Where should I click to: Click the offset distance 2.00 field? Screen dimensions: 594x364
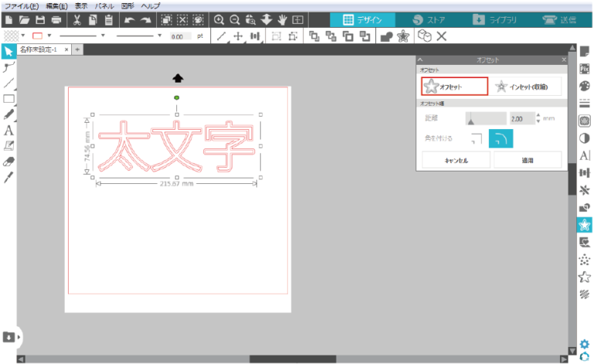click(x=521, y=119)
